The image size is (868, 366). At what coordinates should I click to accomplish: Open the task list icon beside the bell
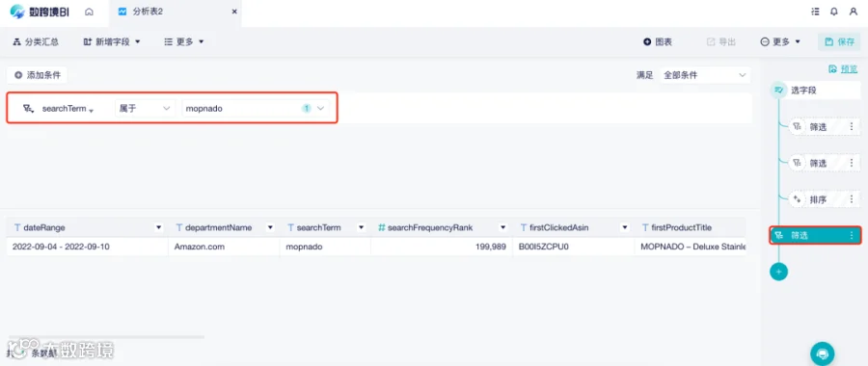[x=815, y=12]
